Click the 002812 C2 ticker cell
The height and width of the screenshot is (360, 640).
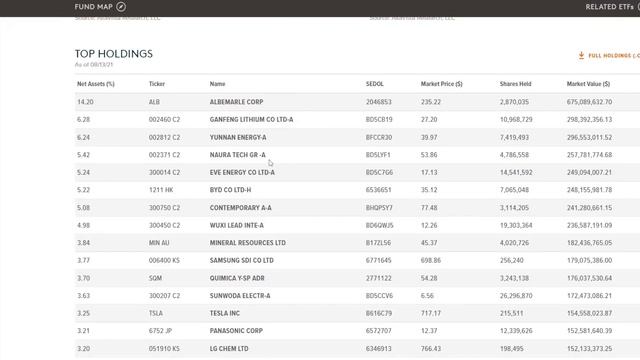point(164,138)
